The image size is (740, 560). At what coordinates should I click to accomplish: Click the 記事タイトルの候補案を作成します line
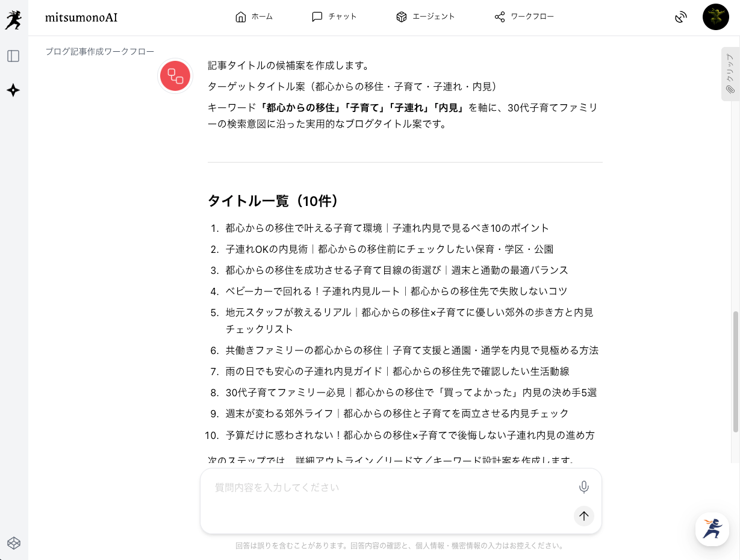pyautogui.click(x=288, y=65)
